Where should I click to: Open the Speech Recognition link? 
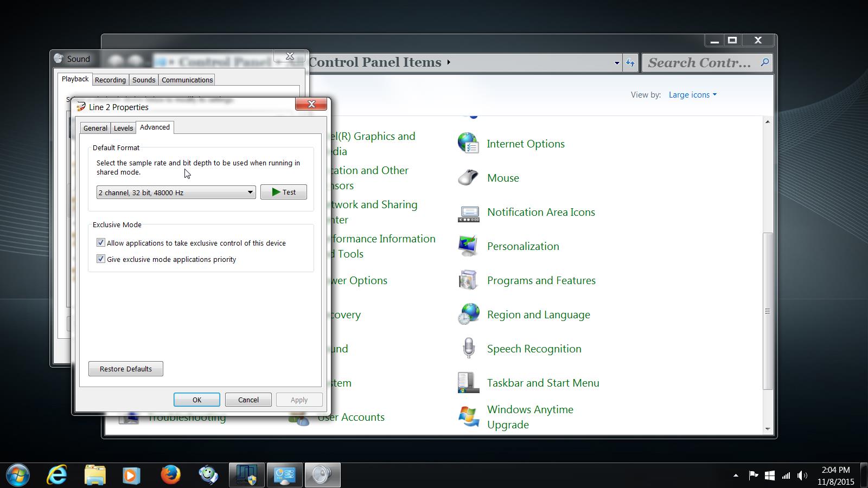pyautogui.click(x=534, y=349)
